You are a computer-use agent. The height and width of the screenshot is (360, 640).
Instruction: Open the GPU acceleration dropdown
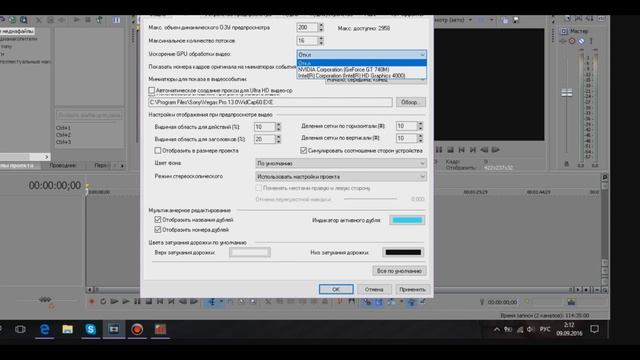(x=361, y=54)
